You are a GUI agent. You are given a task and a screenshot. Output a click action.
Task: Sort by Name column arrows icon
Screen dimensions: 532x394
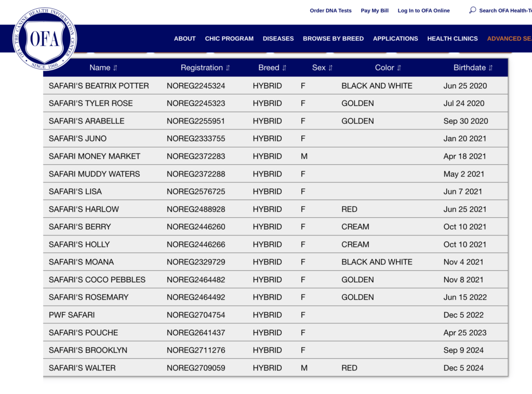click(115, 68)
